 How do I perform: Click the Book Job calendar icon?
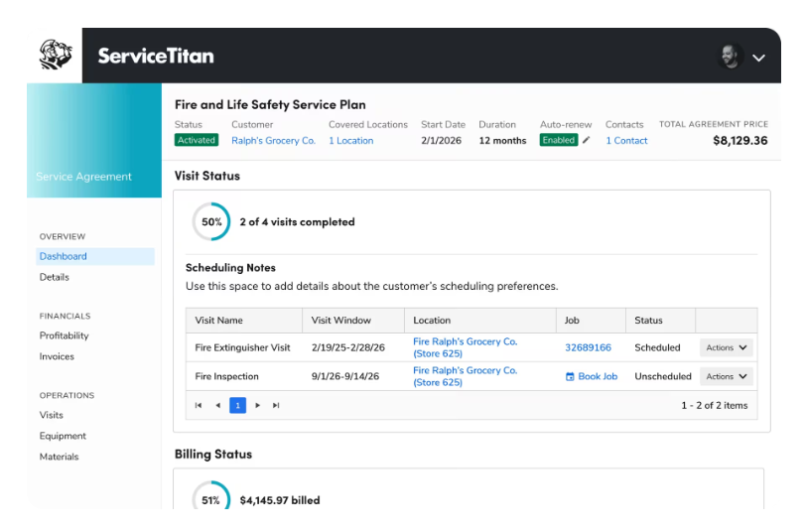pos(570,376)
